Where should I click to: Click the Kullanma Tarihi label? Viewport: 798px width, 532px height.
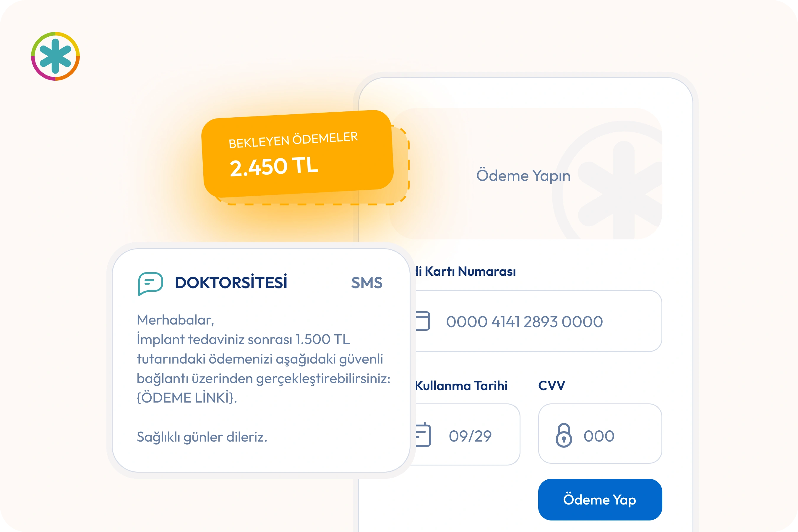461,386
